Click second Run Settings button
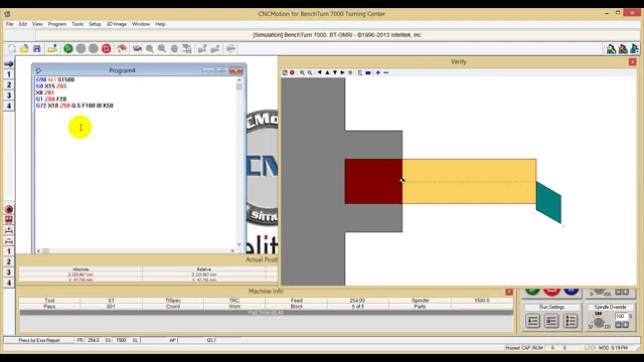Image resolution: width=644 pixels, height=362 pixels. pos(551,321)
